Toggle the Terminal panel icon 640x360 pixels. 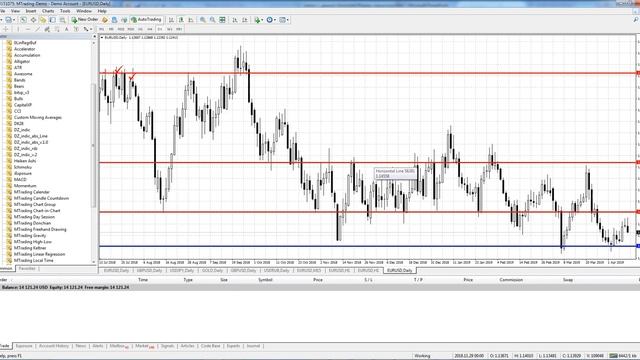click(53, 20)
